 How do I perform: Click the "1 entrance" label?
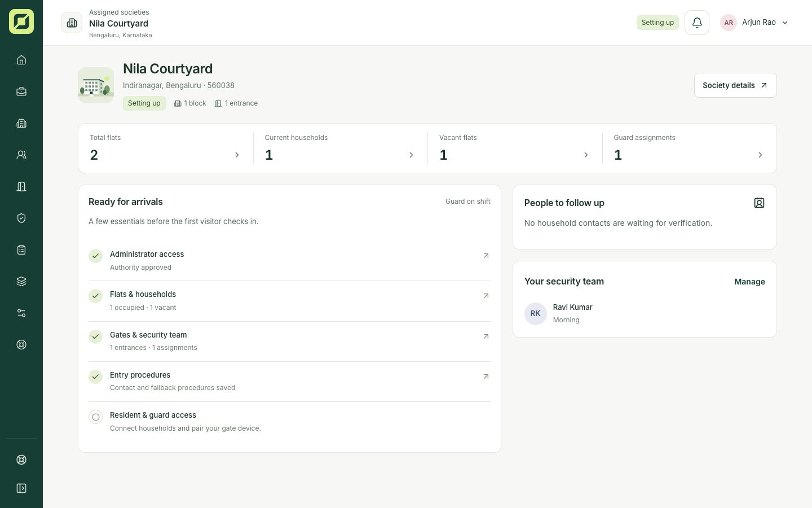pos(236,103)
